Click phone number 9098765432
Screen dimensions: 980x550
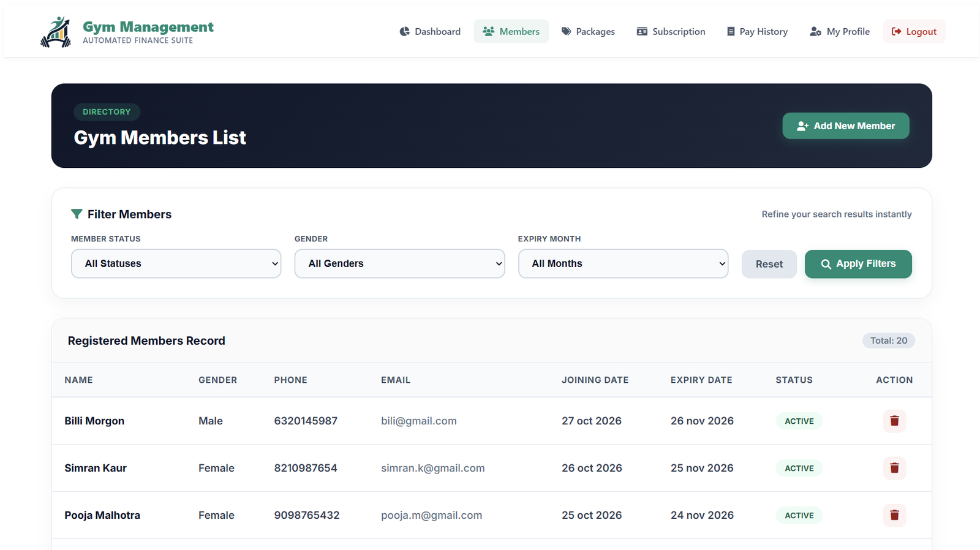click(306, 515)
